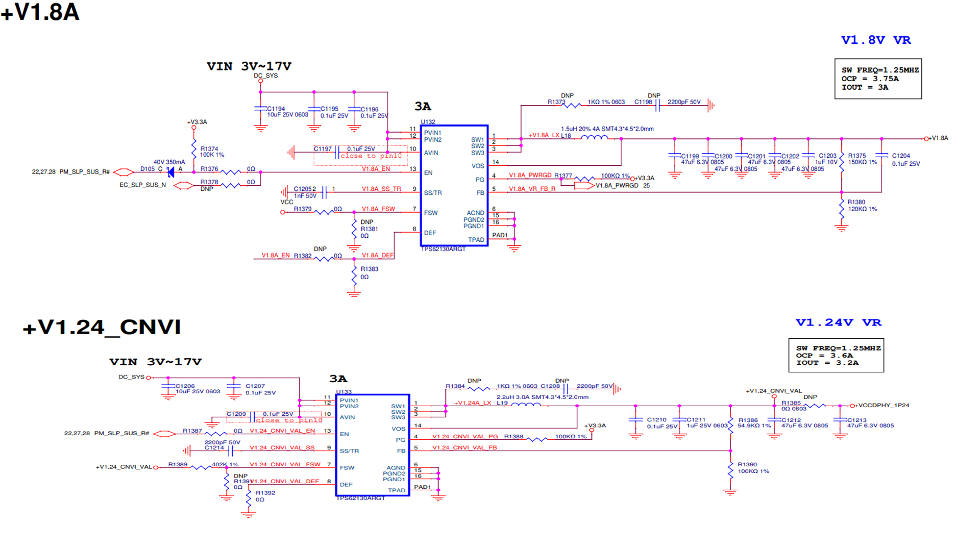Screen dimensions: 980x551
Task: Click the D105 diode symbol
Action: coord(170,172)
